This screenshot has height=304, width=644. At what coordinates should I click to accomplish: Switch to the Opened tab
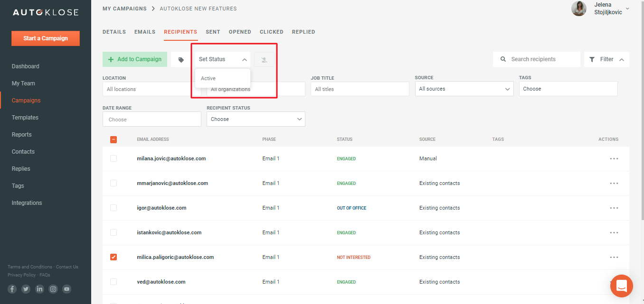tap(240, 32)
